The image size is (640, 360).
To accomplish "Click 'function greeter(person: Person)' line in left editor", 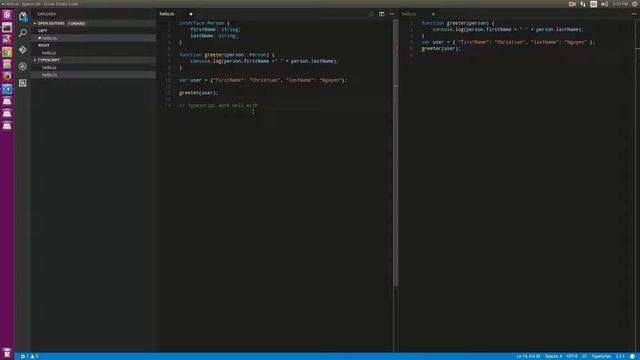I will click(227, 55).
